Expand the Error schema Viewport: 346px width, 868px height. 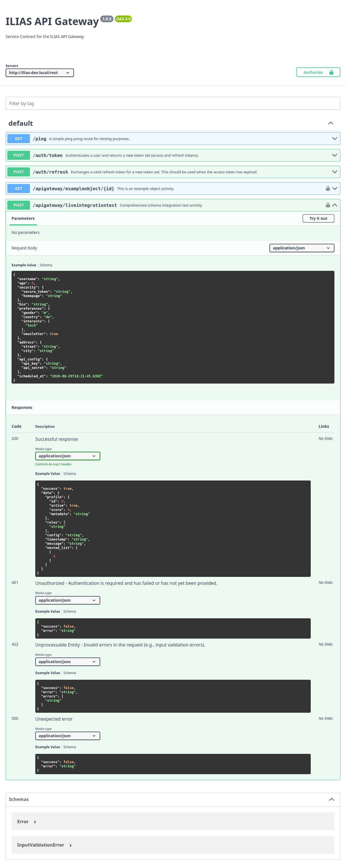(27, 821)
